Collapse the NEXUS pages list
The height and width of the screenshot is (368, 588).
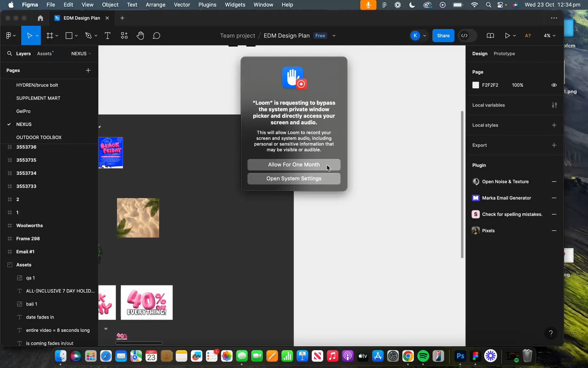point(81,53)
